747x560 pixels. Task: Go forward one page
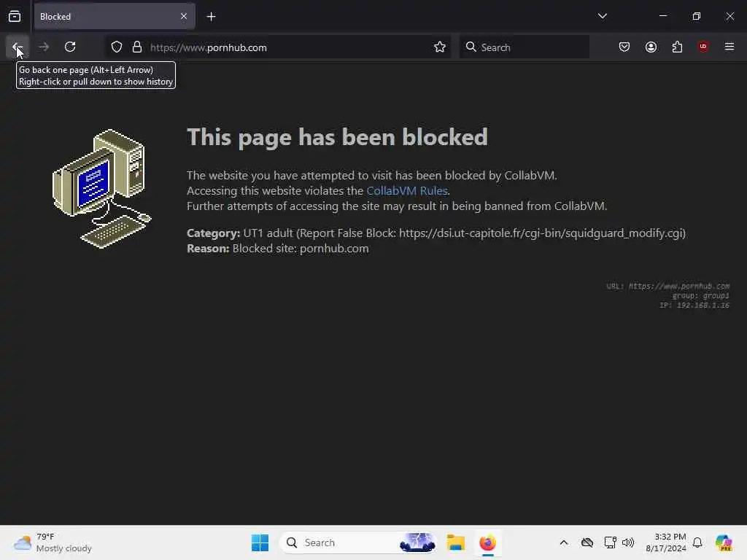[44, 47]
